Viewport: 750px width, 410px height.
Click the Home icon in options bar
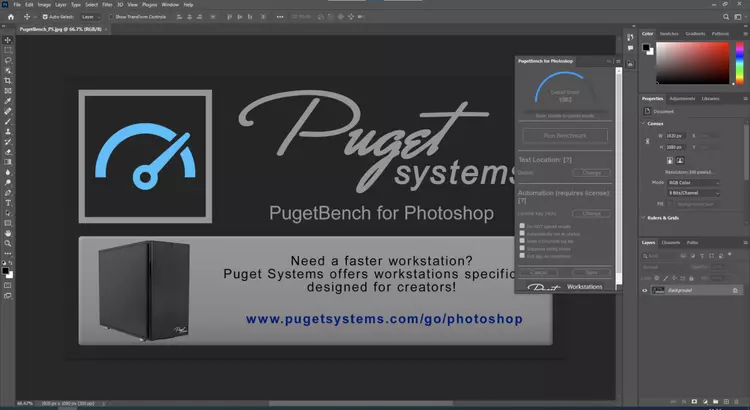(x=11, y=17)
